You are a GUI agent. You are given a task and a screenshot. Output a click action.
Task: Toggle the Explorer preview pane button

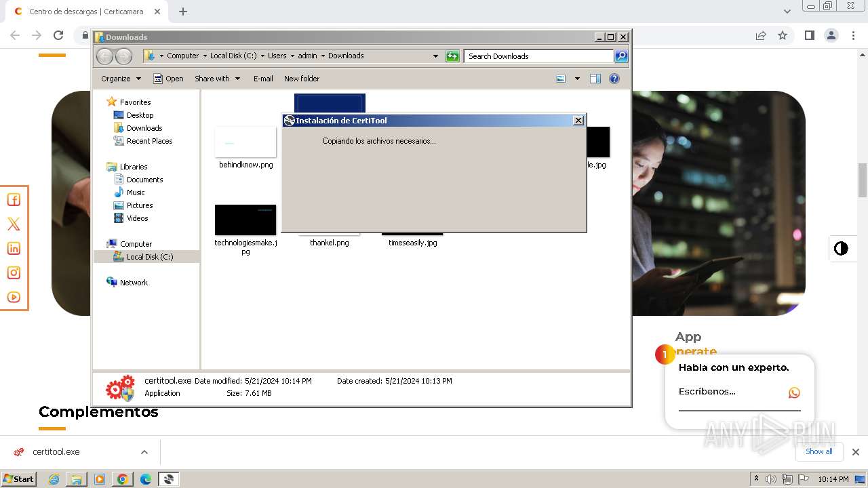[595, 79]
